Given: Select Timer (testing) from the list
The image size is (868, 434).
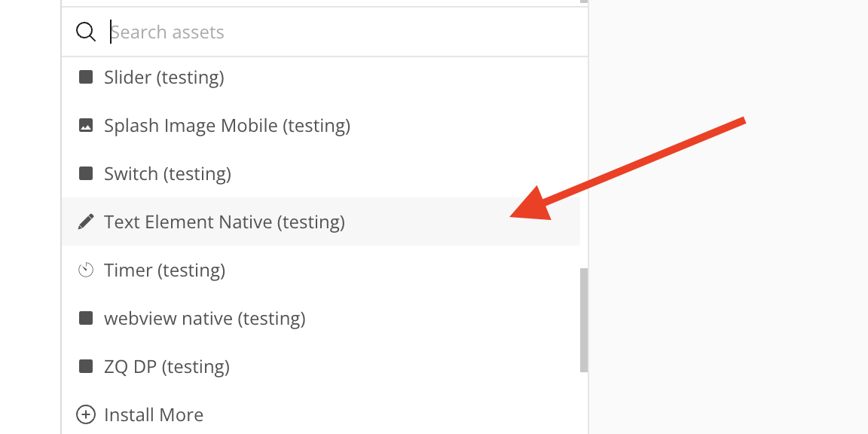Looking at the screenshot, I should [164, 270].
